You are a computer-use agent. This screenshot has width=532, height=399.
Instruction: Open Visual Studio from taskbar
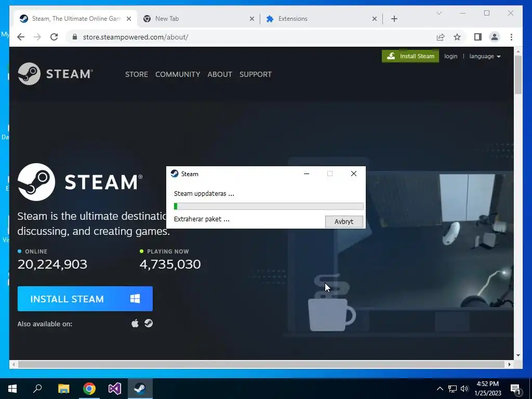[115, 389]
